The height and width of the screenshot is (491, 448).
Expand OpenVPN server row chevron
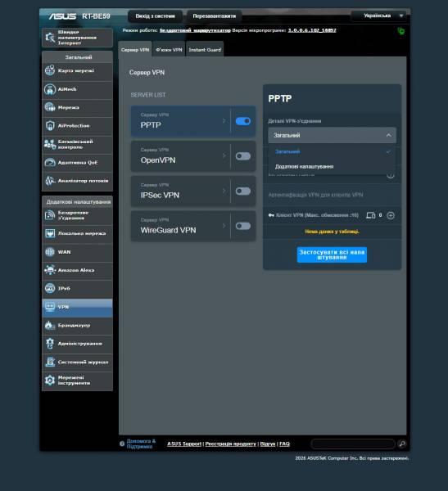click(x=224, y=156)
